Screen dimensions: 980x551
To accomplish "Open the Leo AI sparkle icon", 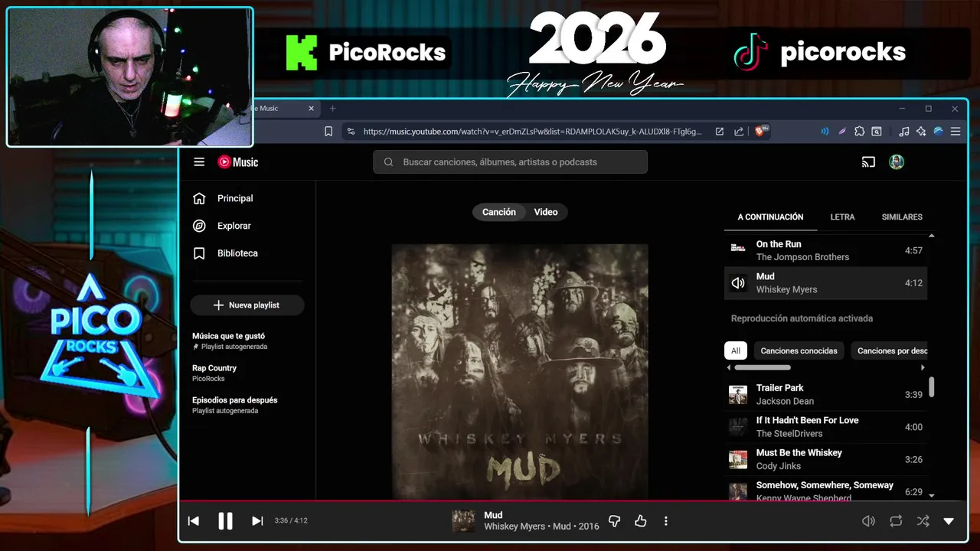I will point(921,132).
